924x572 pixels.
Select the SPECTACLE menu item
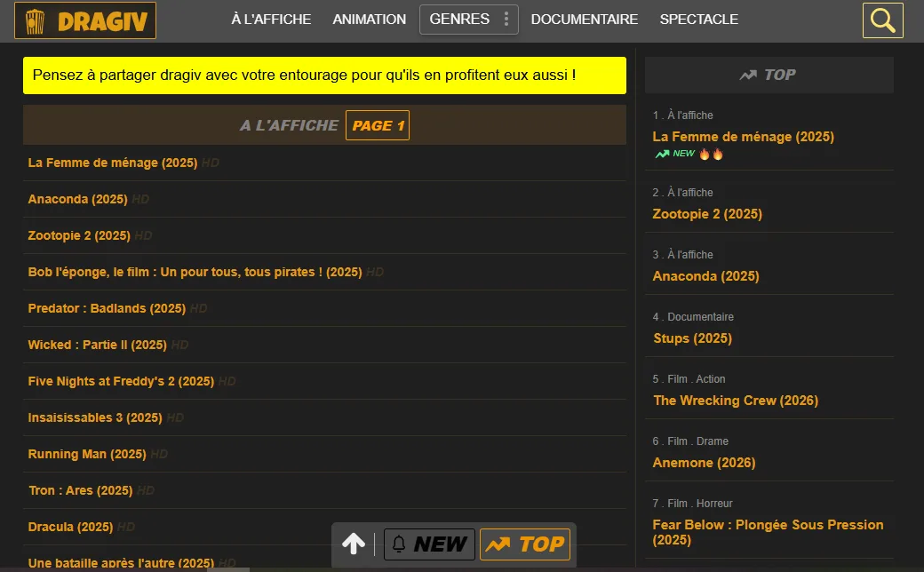tap(698, 20)
